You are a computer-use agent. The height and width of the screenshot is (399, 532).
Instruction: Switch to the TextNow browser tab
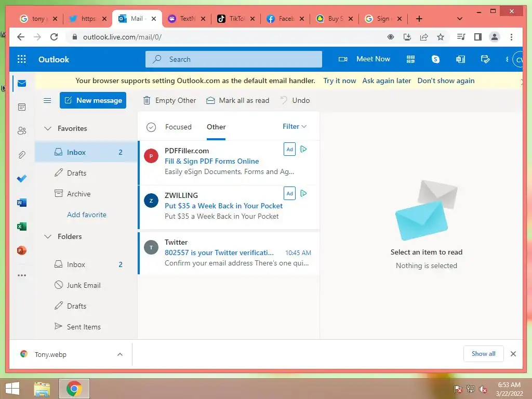pyautogui.click(x=187, y=19)
